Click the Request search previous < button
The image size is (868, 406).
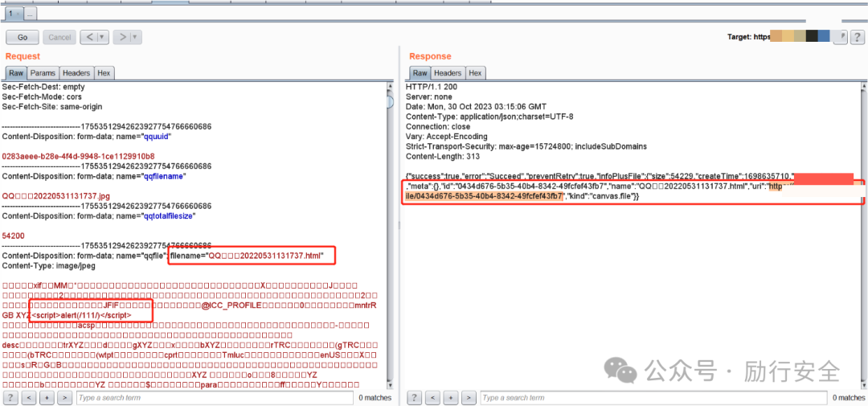30,398
